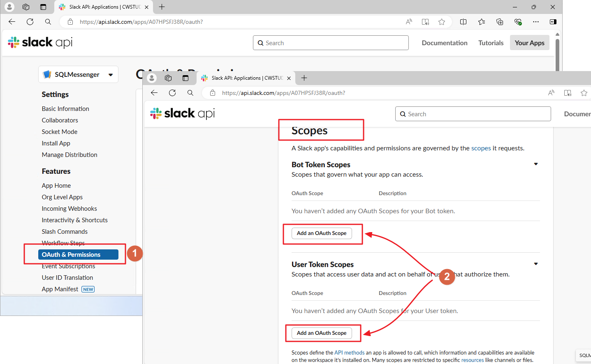591x364 pixels.
Task: Open App Manifest feature page
Action: coord(60,289)
